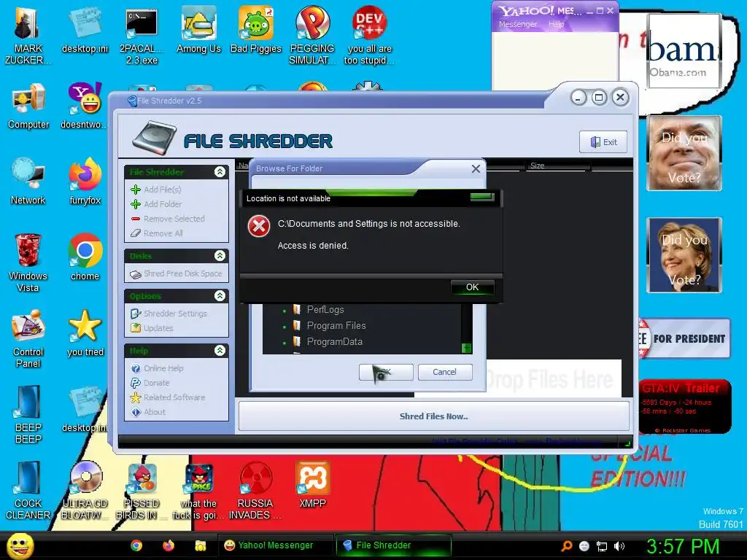Click Donate in the Help section
The width and height of the screenshot is (747, 560).
click(150, 383)
